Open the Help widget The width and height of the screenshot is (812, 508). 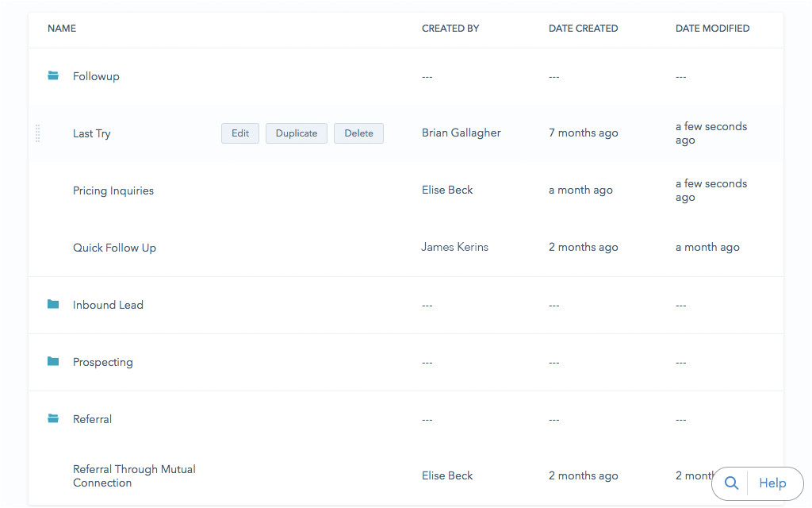[x=772, y=483]
